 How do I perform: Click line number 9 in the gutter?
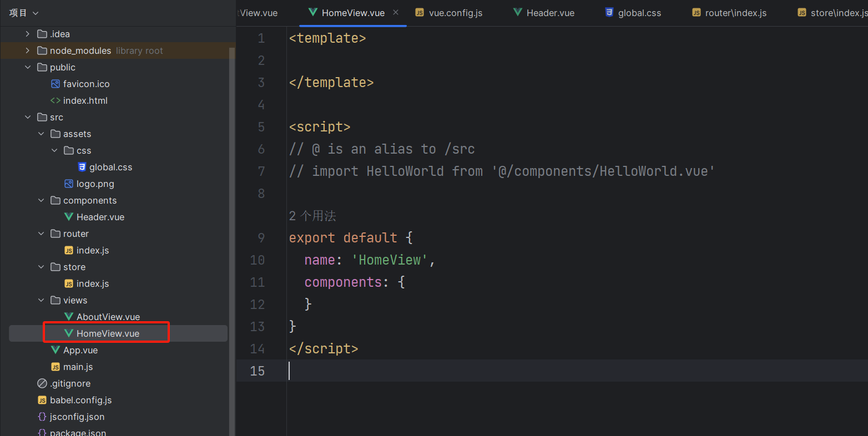tap(261, 238)
